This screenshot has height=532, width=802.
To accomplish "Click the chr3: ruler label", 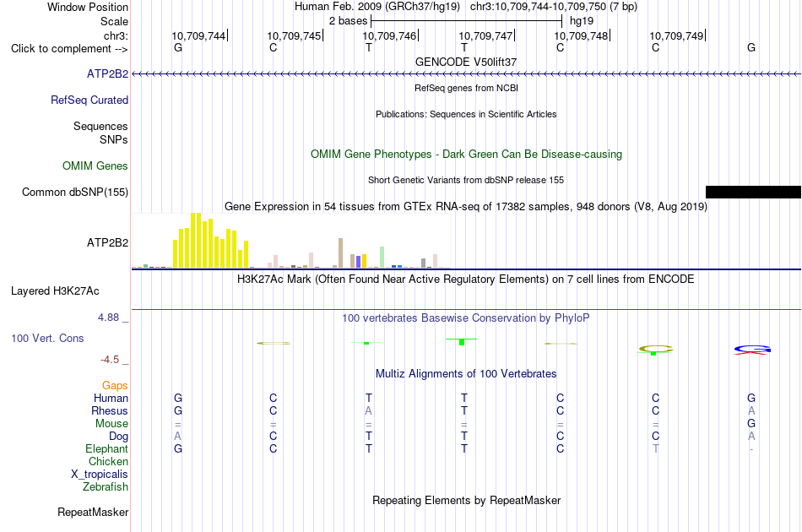I will [x=116, y=35].
